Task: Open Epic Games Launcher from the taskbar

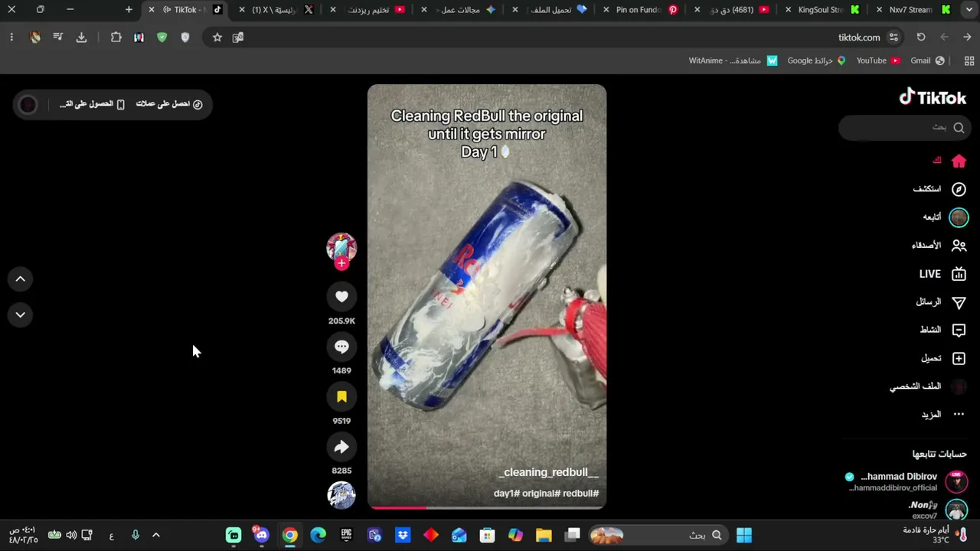Action: pos(346,535)
